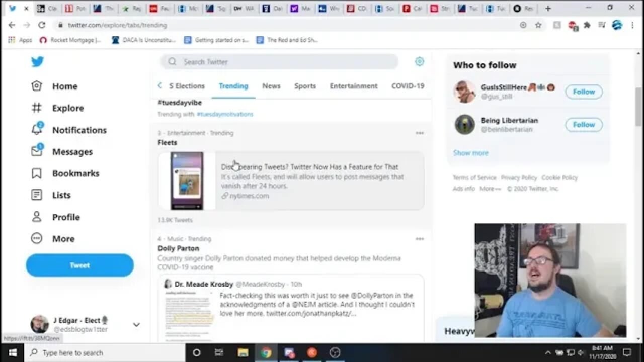Switch to the COVID-19 tab
644x362 pixels.
(x=408, y=86)
